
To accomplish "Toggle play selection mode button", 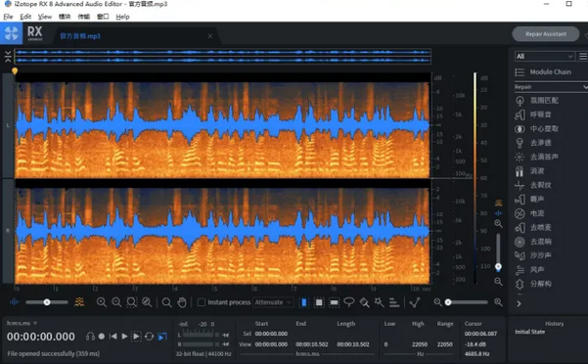I will 137,337.
